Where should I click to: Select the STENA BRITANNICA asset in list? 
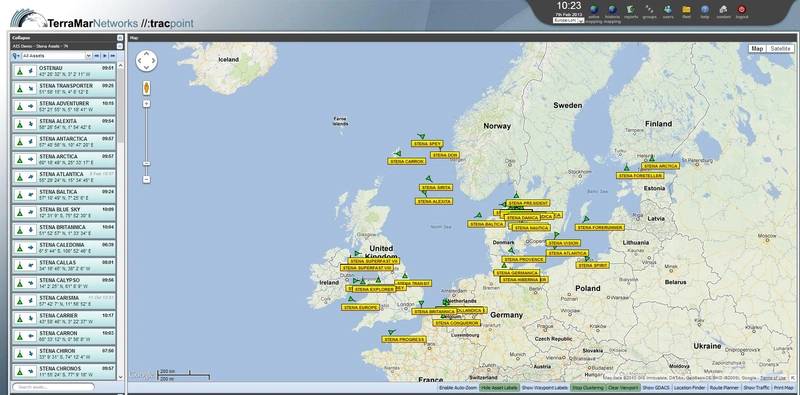(x=64, y=230)
